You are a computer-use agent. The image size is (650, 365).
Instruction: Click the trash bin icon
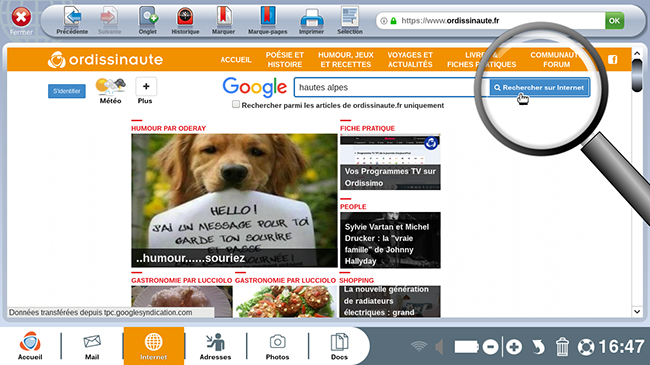[562, 347]
